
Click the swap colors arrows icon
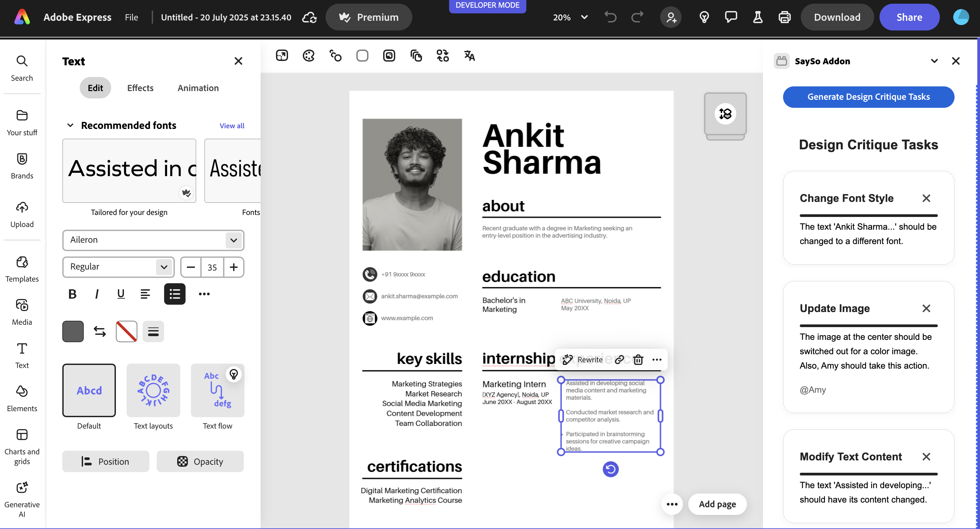(100, 331)
